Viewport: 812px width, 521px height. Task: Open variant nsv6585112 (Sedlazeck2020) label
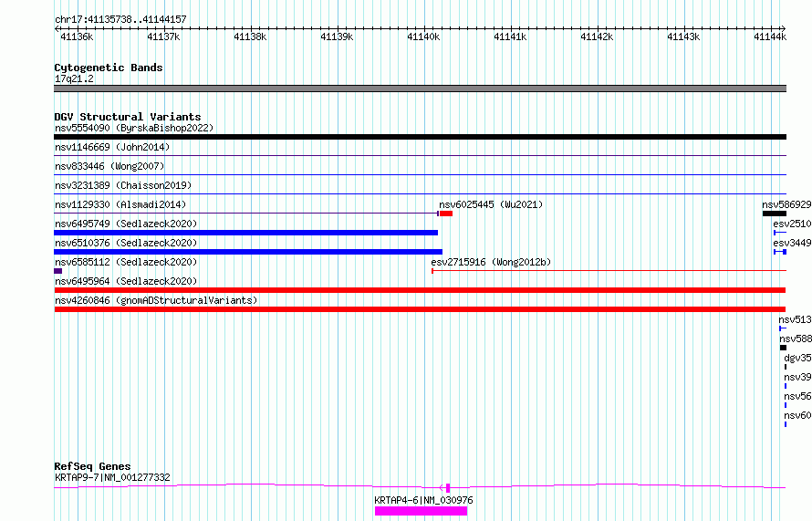(126, 262)
